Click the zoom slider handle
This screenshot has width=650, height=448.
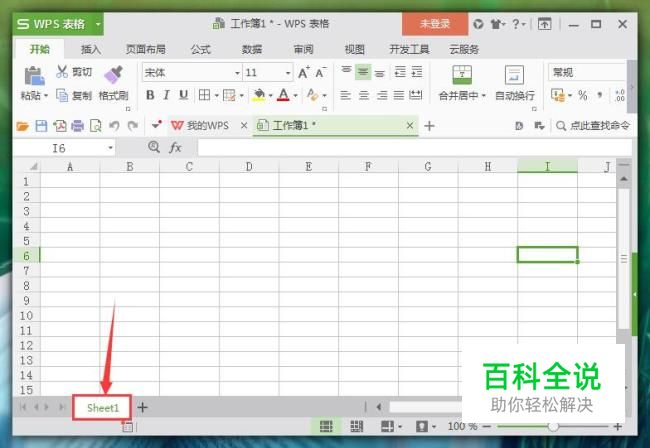(553, 426)
